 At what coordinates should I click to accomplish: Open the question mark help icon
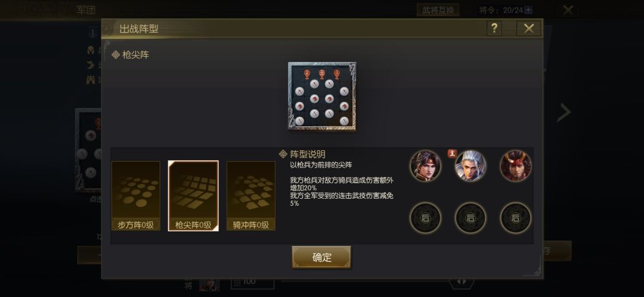tap(494, 29)
